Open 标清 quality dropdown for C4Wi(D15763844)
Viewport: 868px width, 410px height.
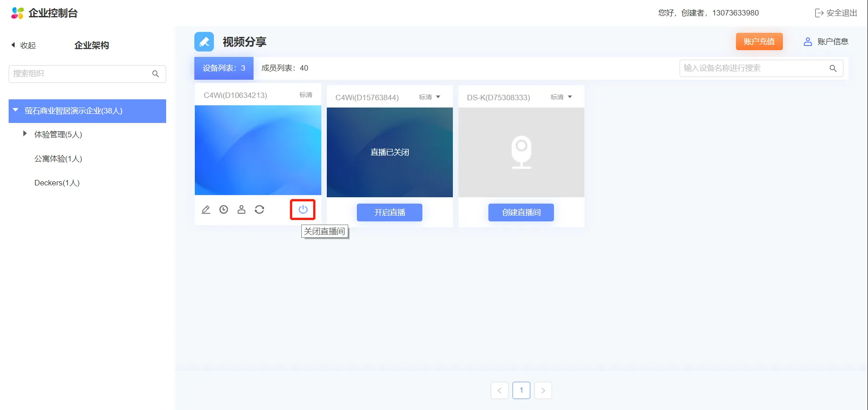click(430, 97)
